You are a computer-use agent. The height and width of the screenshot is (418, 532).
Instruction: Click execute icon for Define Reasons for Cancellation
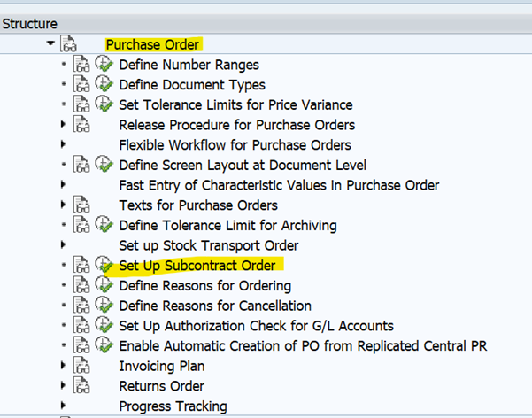(x=104, y=306)
